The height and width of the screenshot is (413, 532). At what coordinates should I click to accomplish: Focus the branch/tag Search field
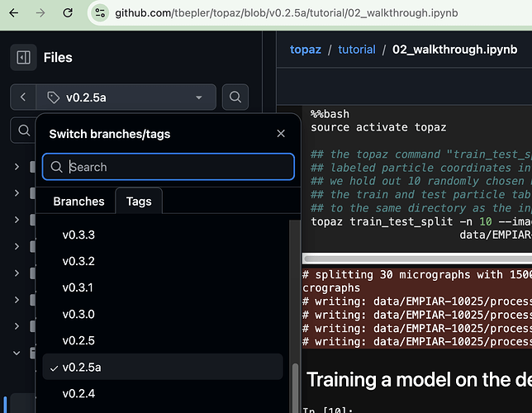click(x=169, y=167)
